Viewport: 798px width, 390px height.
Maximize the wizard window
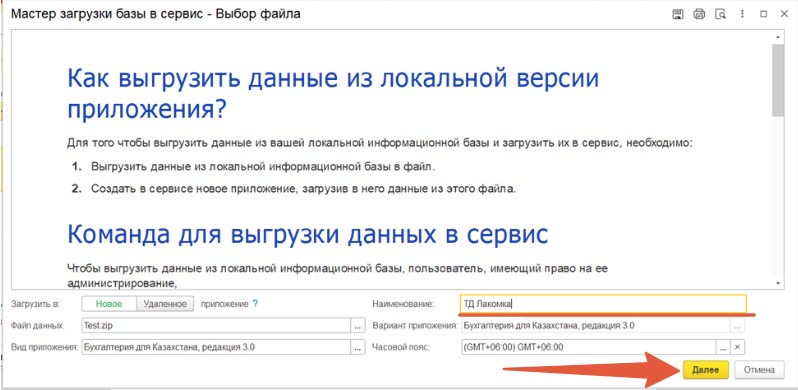pos(763,14)
